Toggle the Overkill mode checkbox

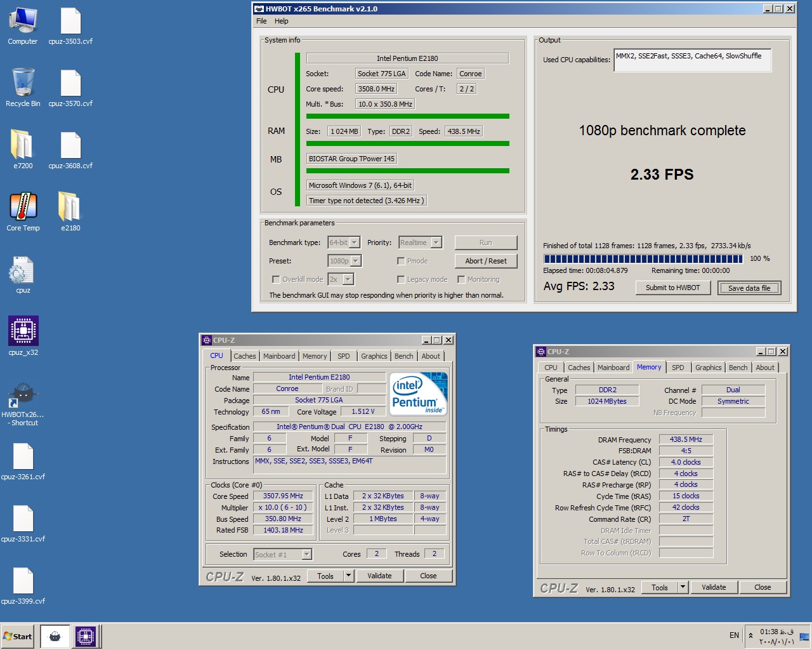pos(275,279)
